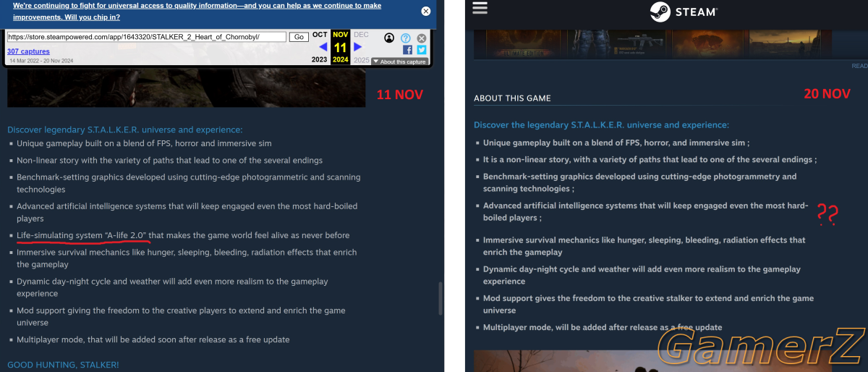Open the sunset landscape screenshot thumbnail
The width and height of the screenshot is (868, 372).
coord(786,42)
